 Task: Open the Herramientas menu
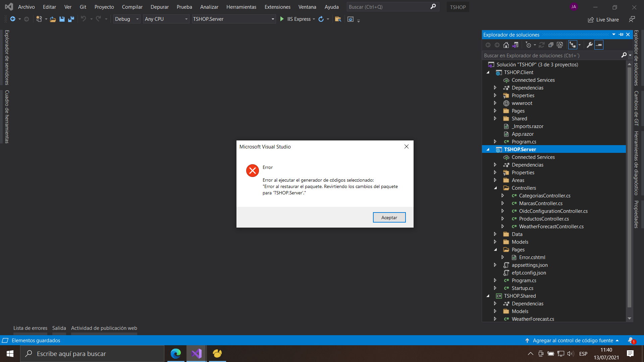[x=241, y=7]
